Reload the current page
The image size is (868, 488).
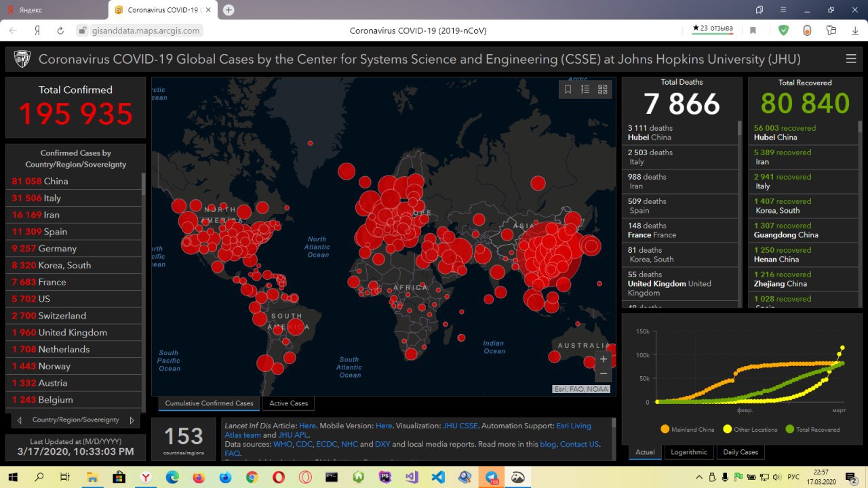pos(60,30)
